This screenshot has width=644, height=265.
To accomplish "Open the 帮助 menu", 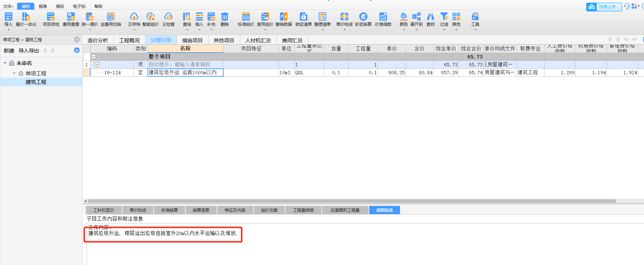I will pos(98,6).
